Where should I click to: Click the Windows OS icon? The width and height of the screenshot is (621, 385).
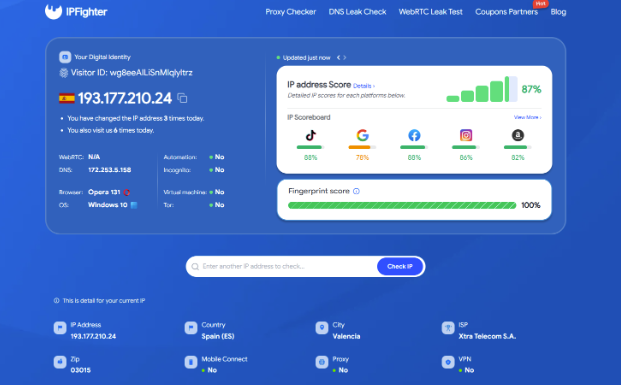tap(134, 205)
